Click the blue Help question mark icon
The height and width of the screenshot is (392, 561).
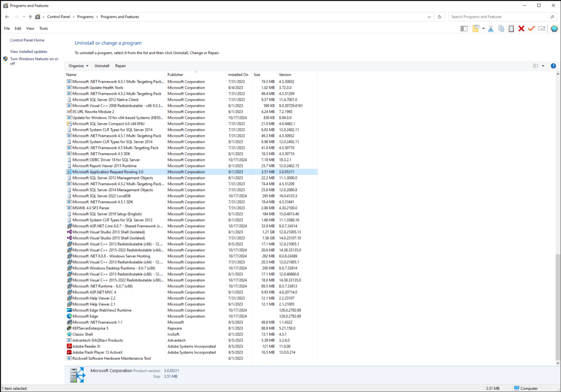click(x=553, y=66)
